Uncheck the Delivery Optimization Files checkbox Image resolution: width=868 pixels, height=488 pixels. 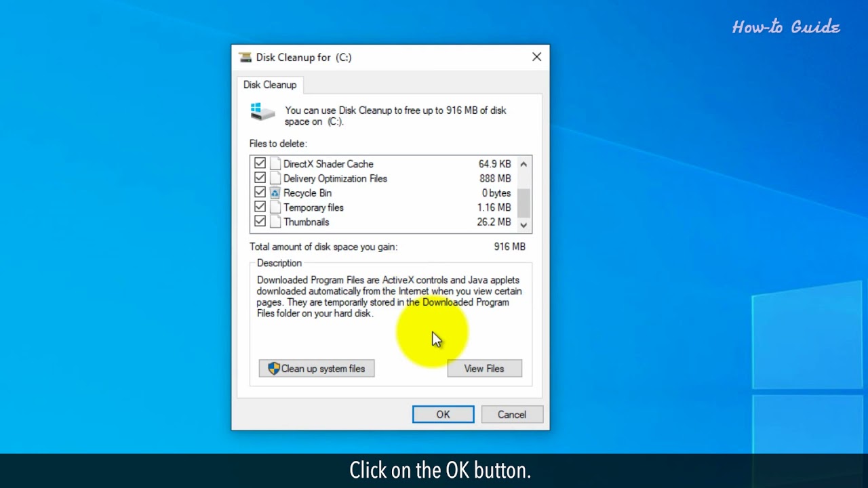click(260, 178)
